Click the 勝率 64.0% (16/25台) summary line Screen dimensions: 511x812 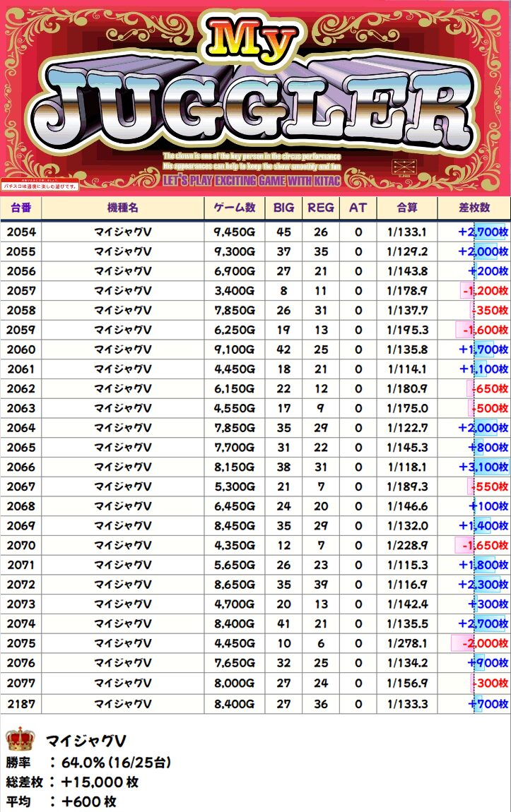[x=88, y=763]
